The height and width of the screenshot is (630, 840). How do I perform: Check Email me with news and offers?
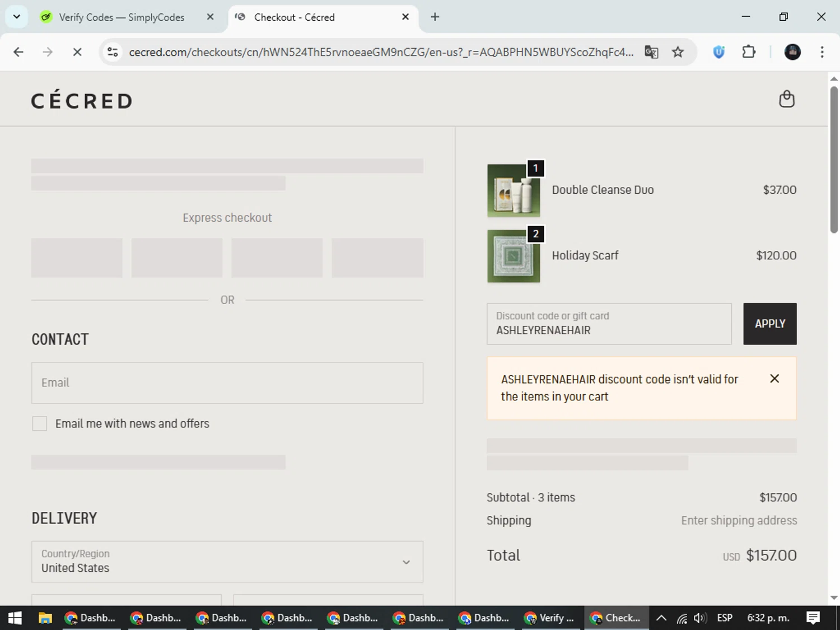pos(40,423)
